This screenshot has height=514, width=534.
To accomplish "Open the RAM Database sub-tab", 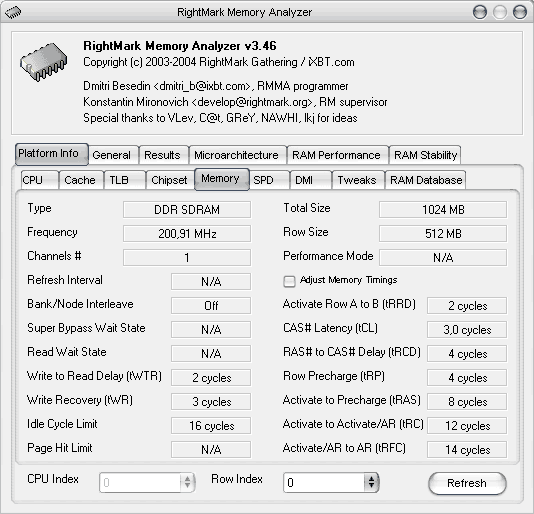I will [425, 180].
